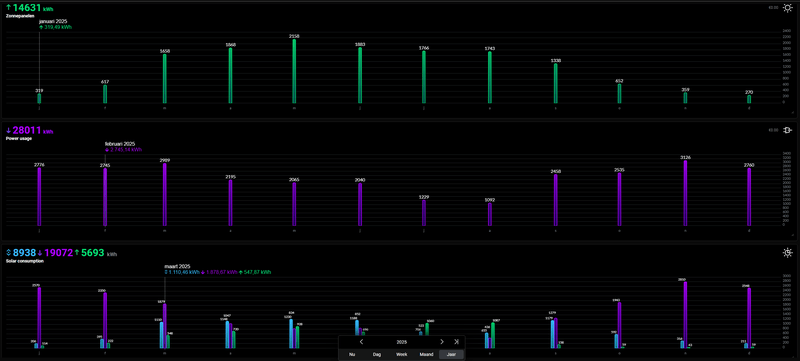
Task: Click the purple down arrow beside 28011 kWh
Action: pyautogui.click(x=8, y=131)
